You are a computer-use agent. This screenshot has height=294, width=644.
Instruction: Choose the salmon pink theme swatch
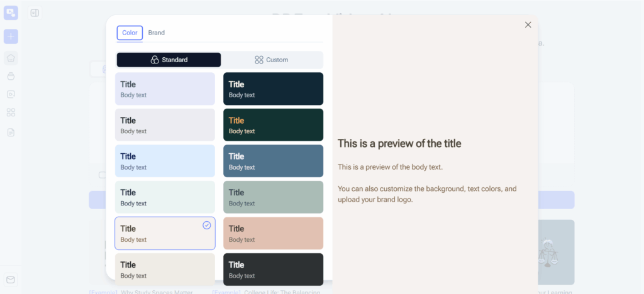click(273, 233)
